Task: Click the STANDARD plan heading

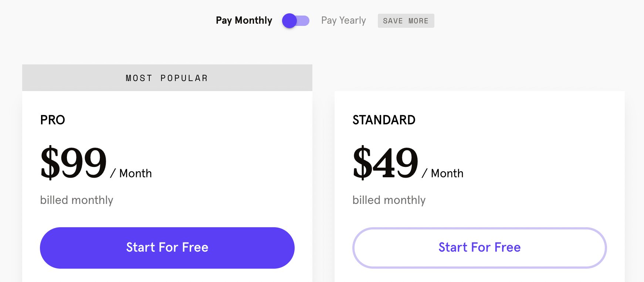Action: pyautogui.click(x=384, y=120)
